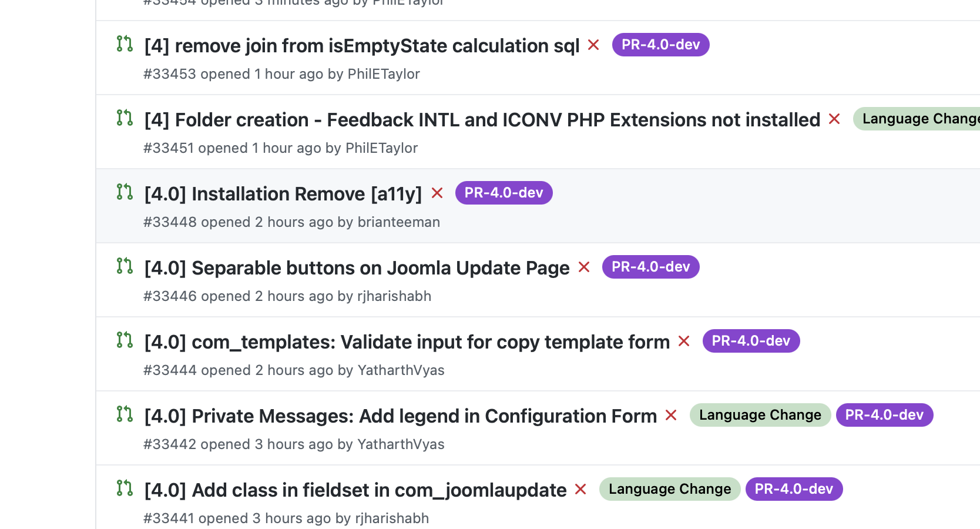Click the failed status X for isEmptyState PR

pos(593,45)
